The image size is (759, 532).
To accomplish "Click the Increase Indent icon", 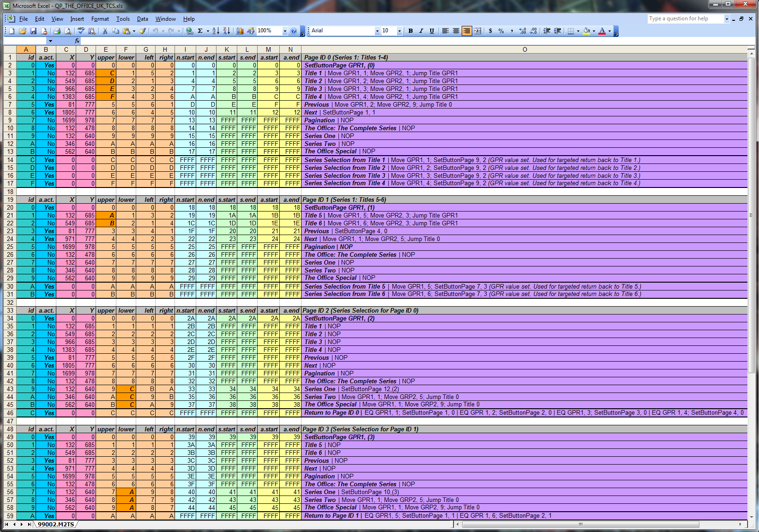I will click(558, 31).
